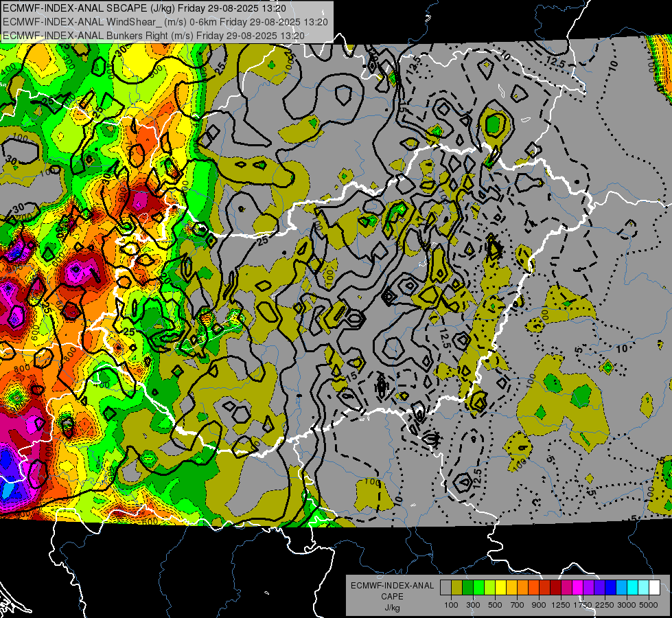This screenshot has height=618, width=672.
Task: Click the 500 value on the CAPE scale
Action: tap(495, 605)
